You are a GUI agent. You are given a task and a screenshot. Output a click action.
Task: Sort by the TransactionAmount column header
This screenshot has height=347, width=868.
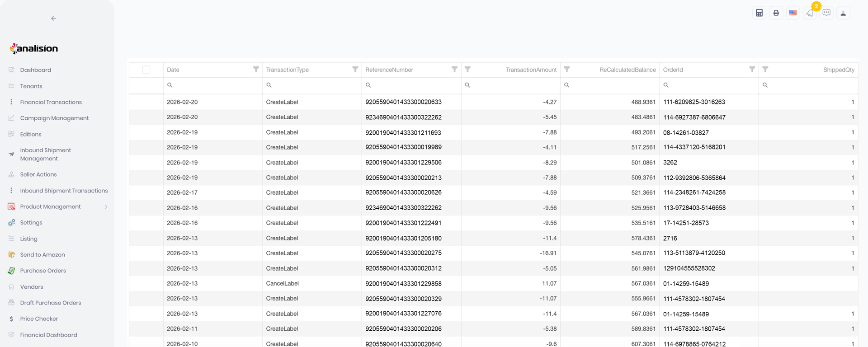[x=531, y=70]
